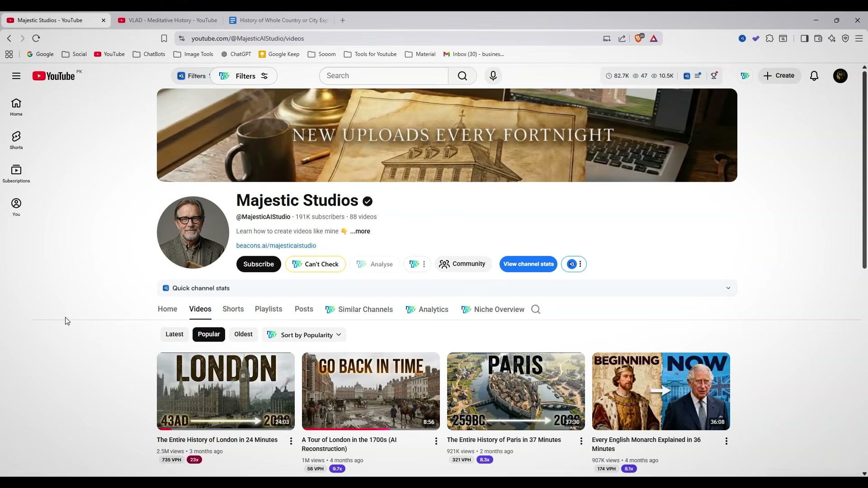The image size is (868, 488).
Task: Click the magnifier search button
Action: pyautogui.click(x=462, y=76)
